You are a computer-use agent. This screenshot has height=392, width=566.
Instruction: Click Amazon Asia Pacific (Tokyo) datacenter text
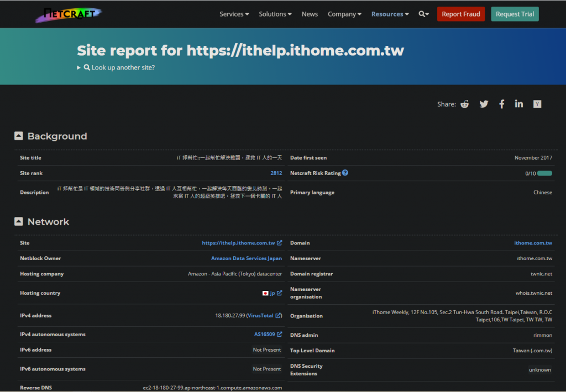234,274
